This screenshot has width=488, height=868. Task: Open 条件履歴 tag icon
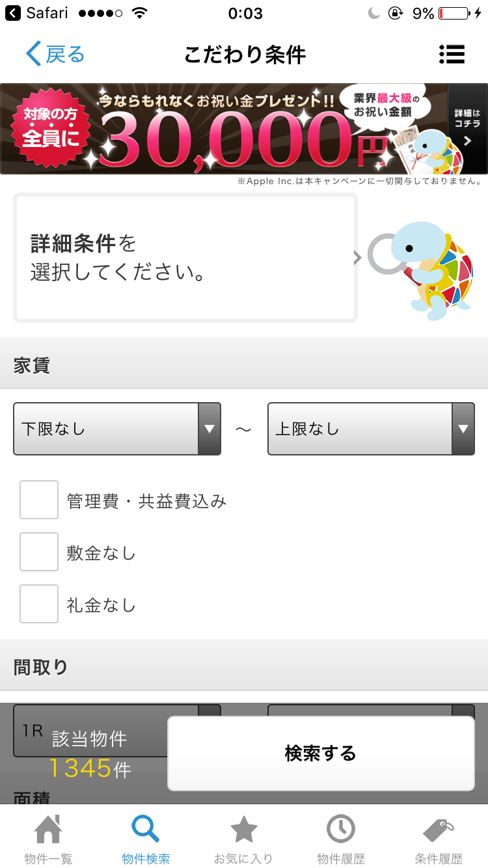(438, 830)
